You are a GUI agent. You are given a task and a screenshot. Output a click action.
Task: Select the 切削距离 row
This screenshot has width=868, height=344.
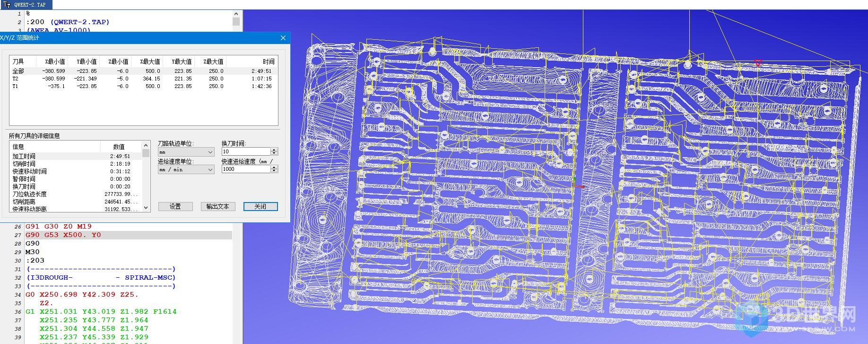[x=76, y=202]
